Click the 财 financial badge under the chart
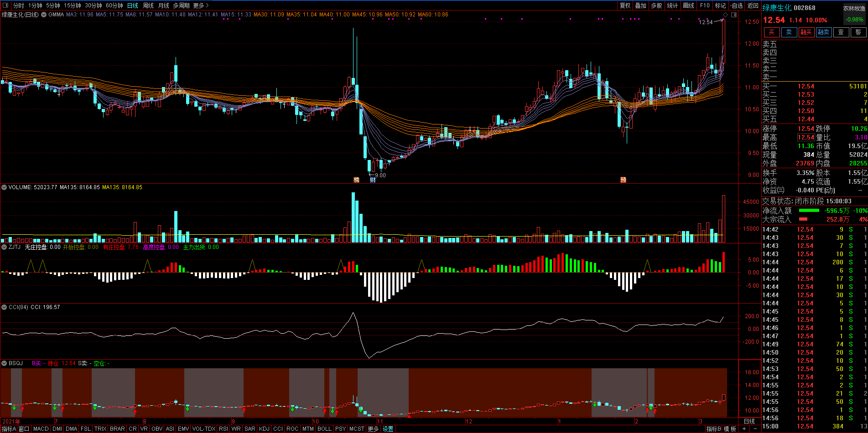The width and height of the screenshot is (868, 433). tap(373, 180)
